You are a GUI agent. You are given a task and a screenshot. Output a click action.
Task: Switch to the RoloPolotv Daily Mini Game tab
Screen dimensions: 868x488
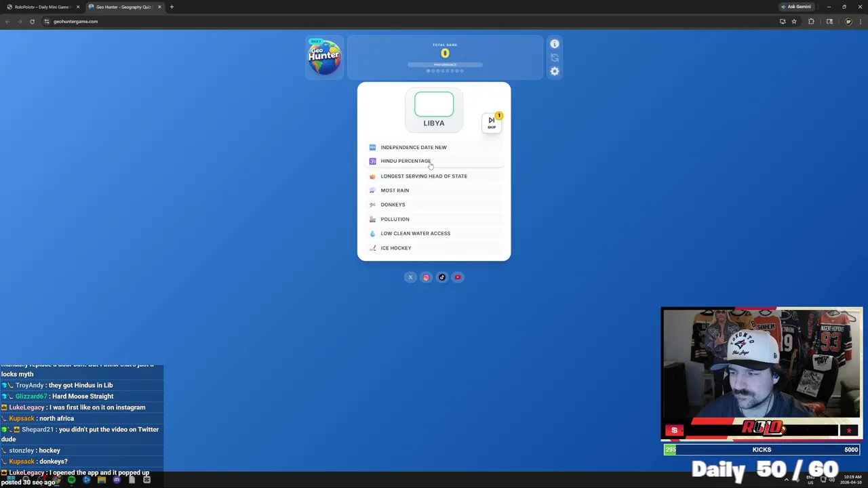pyautogui.click(x=43, y=7)
